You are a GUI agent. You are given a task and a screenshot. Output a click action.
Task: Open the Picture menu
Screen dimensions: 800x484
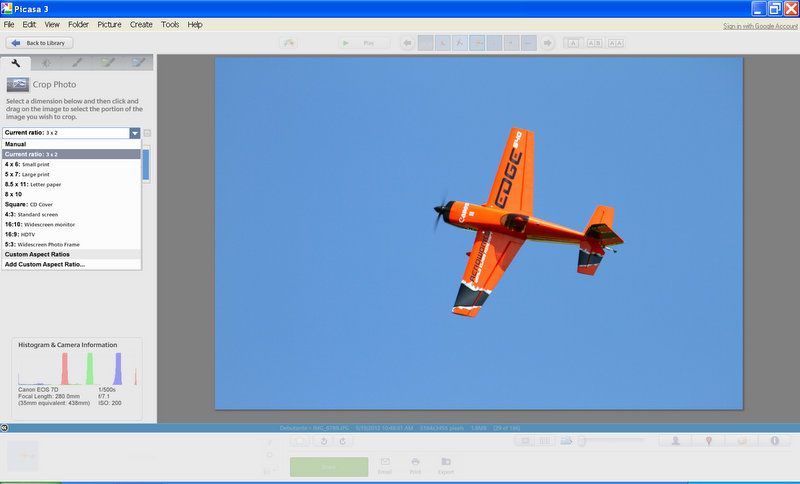pyautogui.click(x=109, y=24)
